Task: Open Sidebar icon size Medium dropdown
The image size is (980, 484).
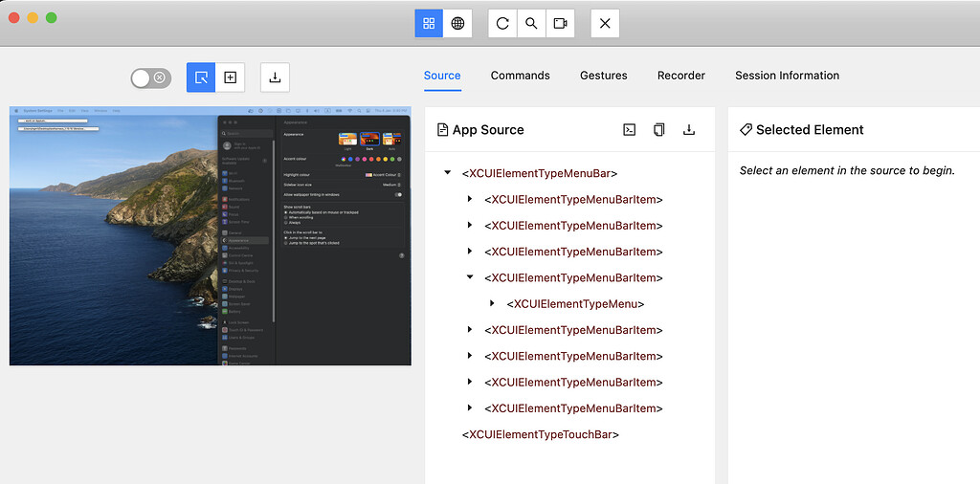Action: point(391,185)
